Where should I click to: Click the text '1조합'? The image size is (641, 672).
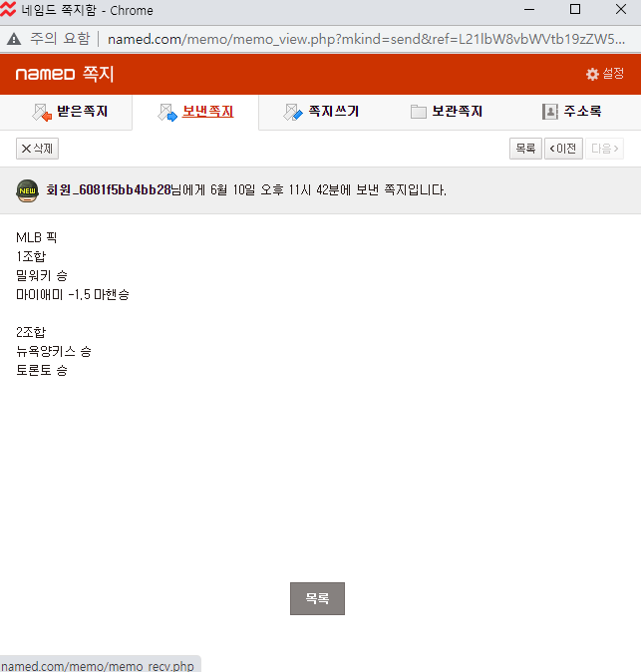(31, 256)
